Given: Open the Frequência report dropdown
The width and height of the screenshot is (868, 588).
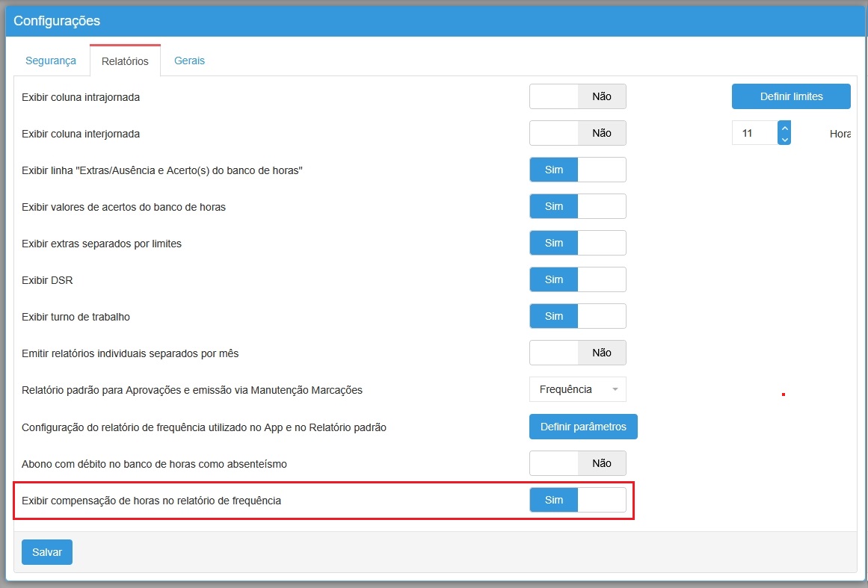Looking at the screenshot, I should coord(577,389).
